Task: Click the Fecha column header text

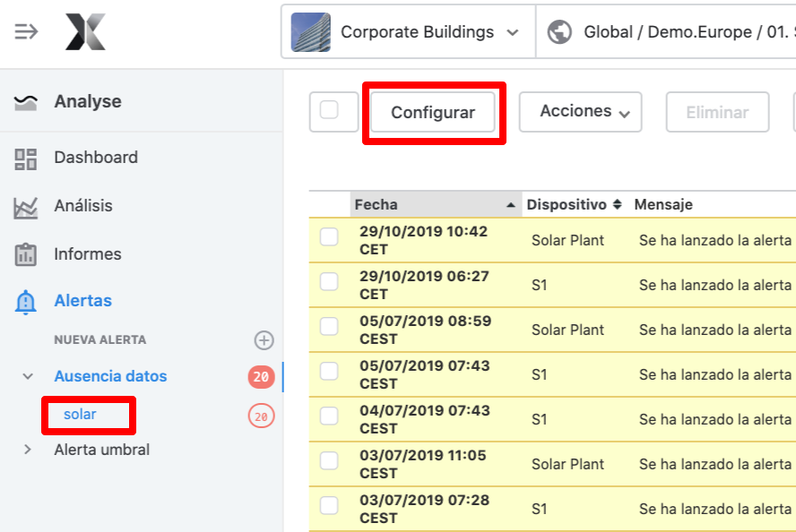Action: [x=376, y=204]
